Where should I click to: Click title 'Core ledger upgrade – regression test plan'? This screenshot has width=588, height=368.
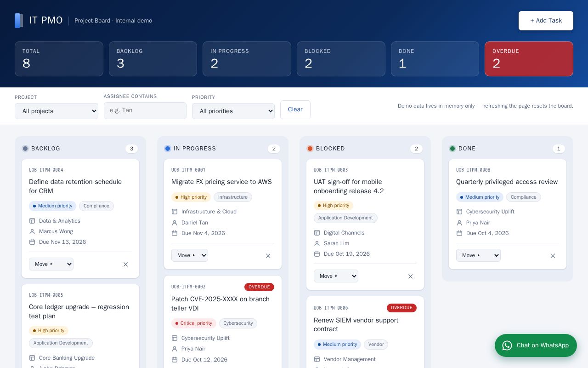click(x=79, y=311)
